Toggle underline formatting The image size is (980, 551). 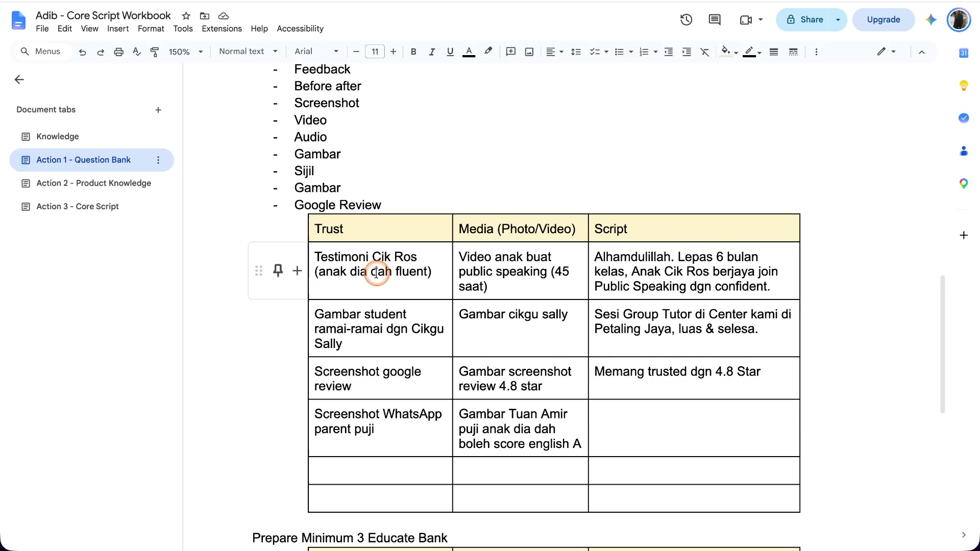tap(450, 52)
